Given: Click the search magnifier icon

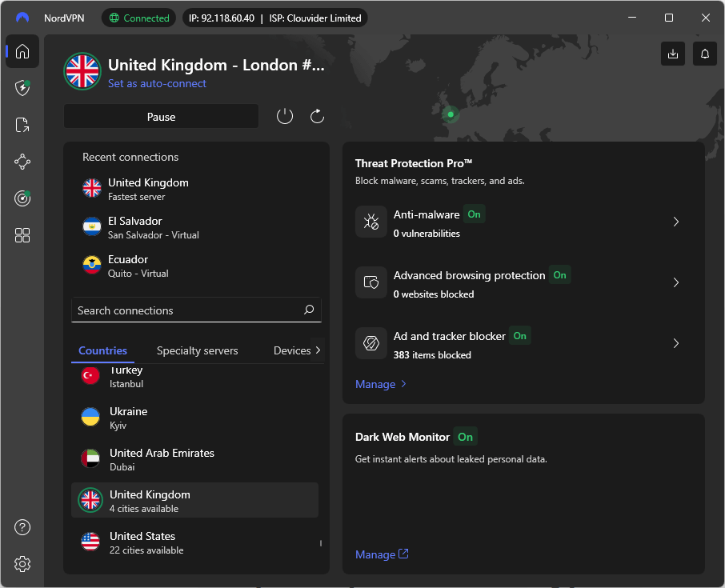Looking at the screenshot, I should (309, 310).
